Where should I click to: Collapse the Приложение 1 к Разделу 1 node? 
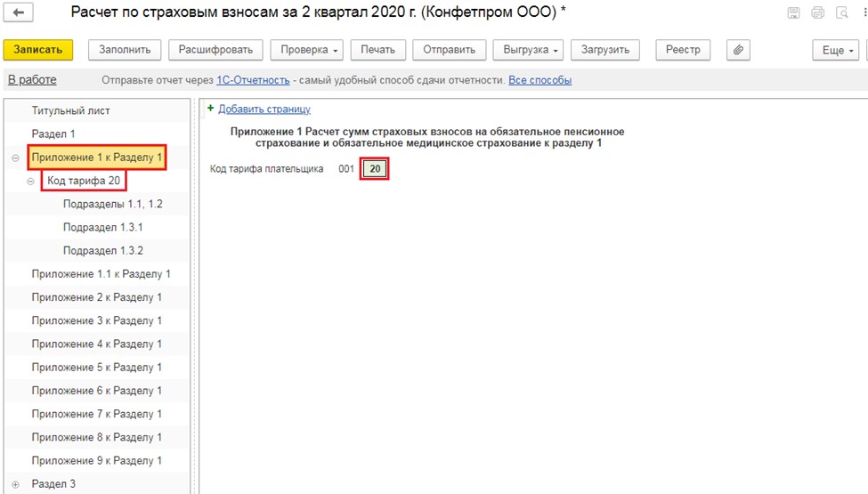[15, 158]
